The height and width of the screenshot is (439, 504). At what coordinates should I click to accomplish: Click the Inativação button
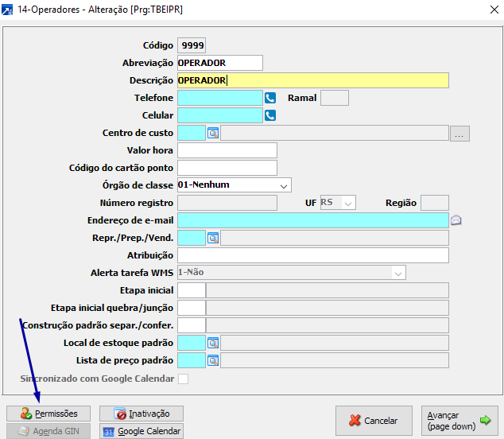click(141, 414)
